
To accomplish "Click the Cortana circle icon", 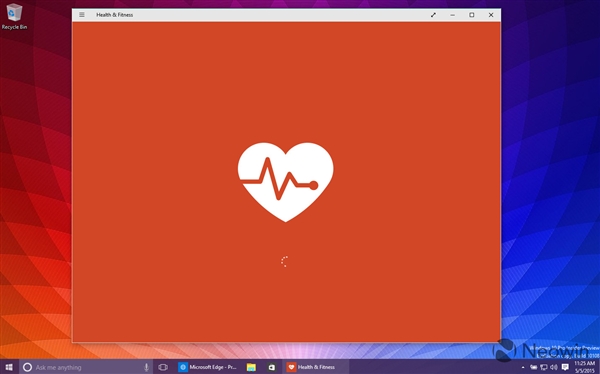I will 27,367.
